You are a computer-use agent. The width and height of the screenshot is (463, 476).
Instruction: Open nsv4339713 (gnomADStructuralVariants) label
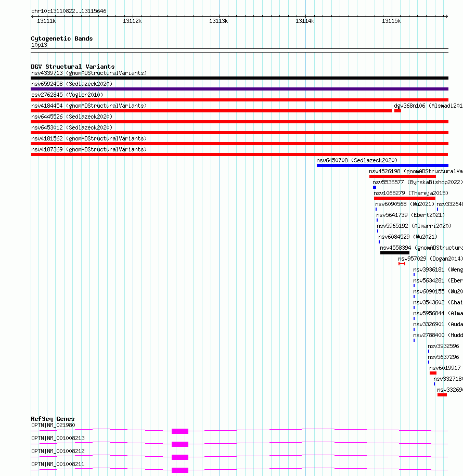click(89, 73)
